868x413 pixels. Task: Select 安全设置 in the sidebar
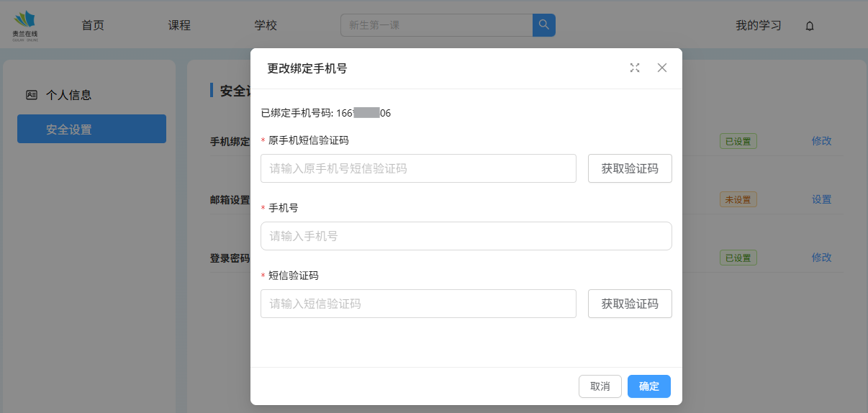(x=91, y=130)
